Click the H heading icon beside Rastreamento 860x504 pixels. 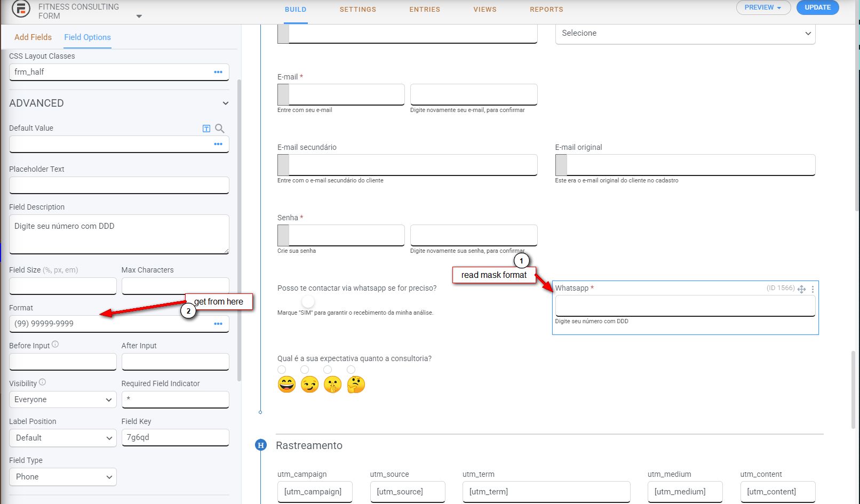click(261, 445)
